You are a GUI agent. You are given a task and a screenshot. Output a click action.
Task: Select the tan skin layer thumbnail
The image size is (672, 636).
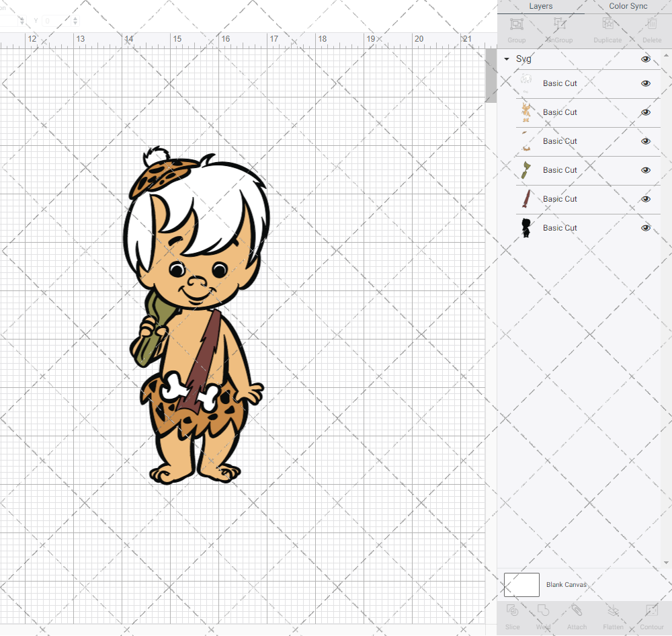tap(526, 112)
